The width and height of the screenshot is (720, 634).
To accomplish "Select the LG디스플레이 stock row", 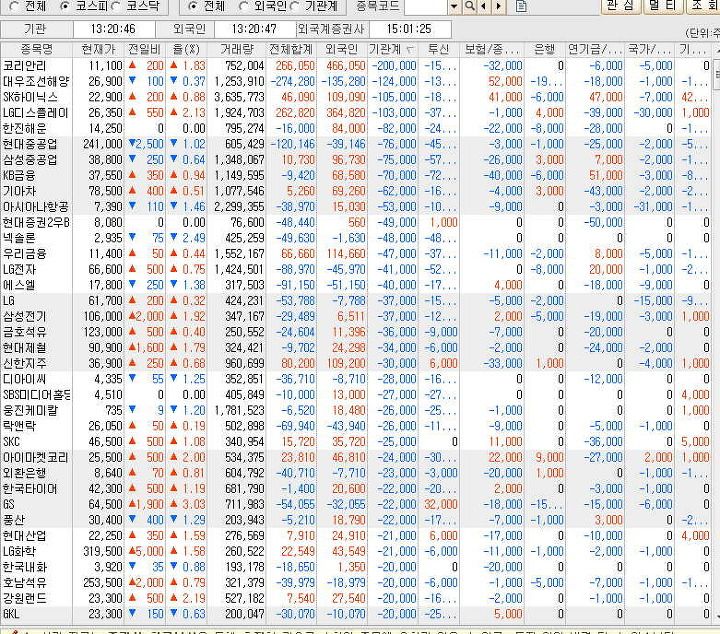I will 356,112.
